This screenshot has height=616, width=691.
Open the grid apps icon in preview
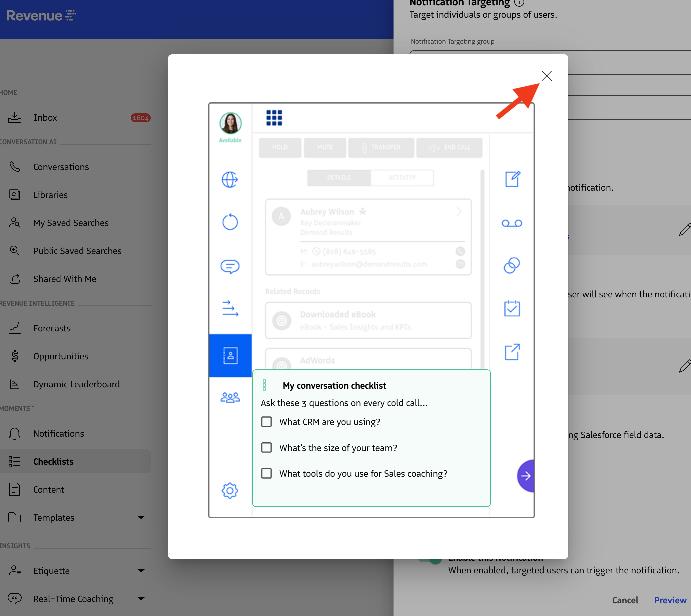274,118
